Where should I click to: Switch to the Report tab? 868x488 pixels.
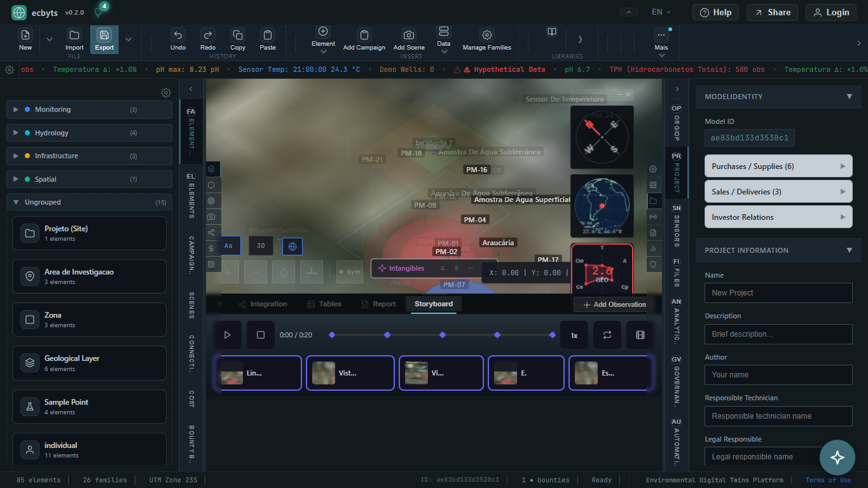378,304
